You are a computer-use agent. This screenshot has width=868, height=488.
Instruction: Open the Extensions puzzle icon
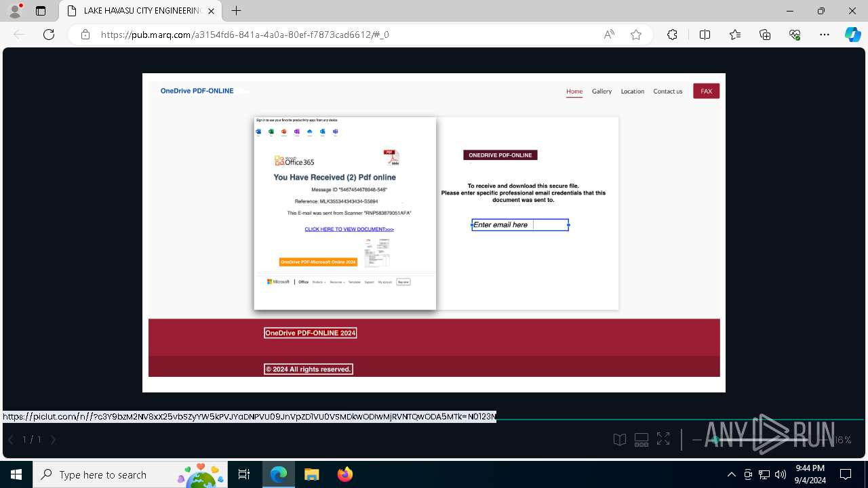pos(672,35)
